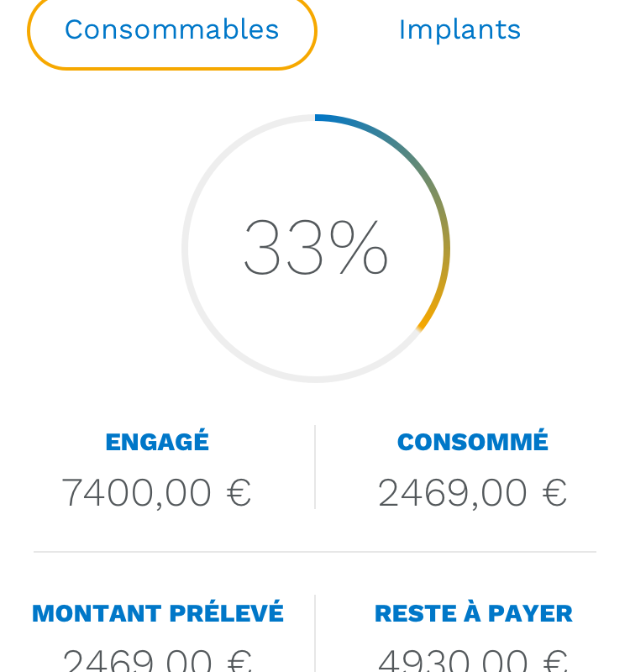
Task: Click the vertical divider between ENGAGÉ and CONSOMMÉ
Action: (315, 467)
